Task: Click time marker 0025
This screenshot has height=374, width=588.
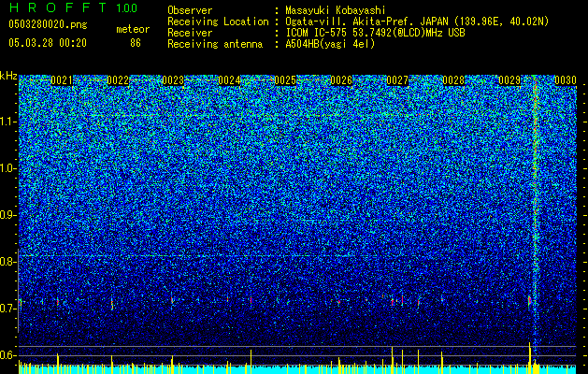Action: pyautogui.click(x=286, y=80)
